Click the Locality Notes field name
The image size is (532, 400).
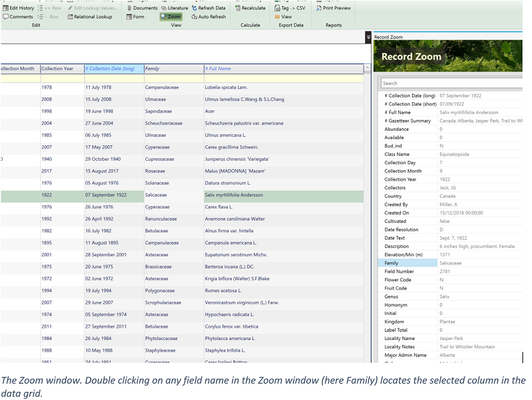399,347
